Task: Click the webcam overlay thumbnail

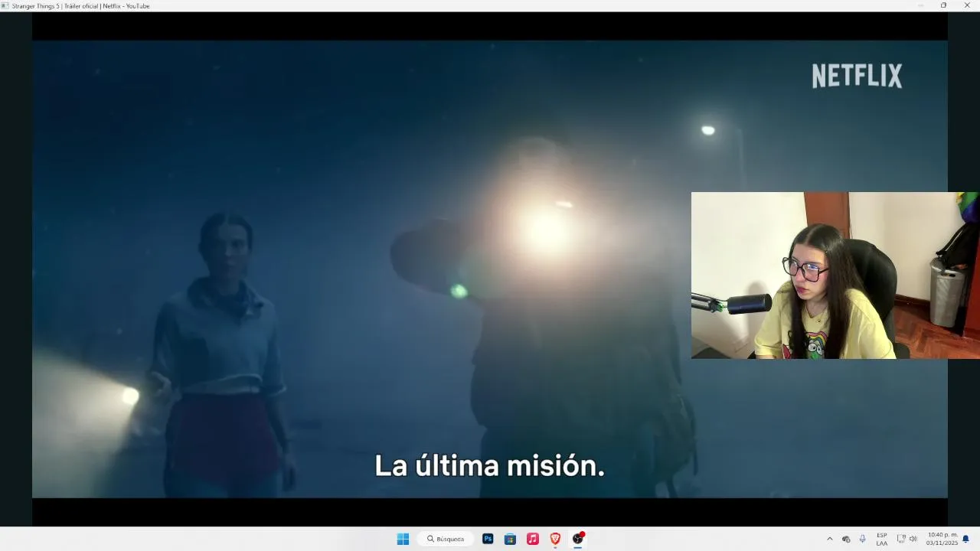Action: (835, 275)
